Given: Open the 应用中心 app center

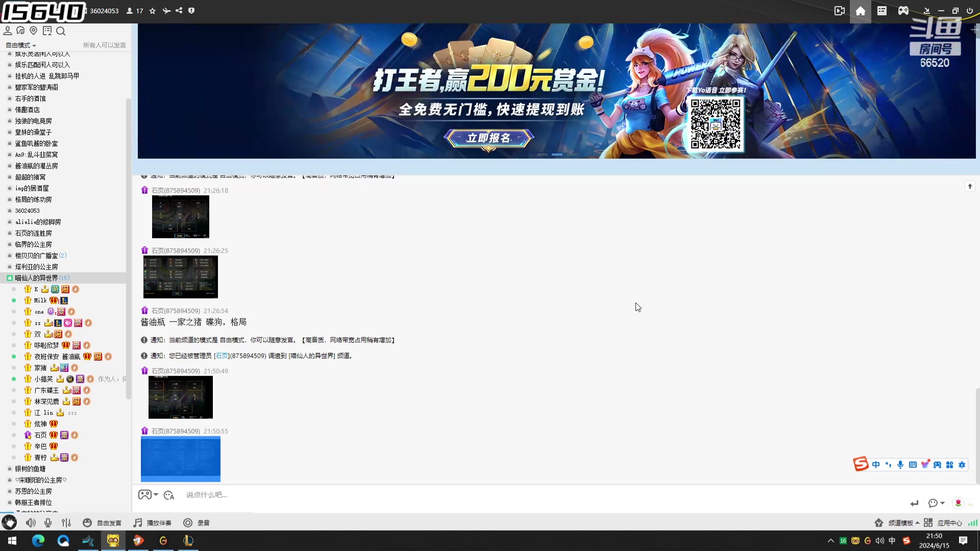Looking at the screenshot, I should click(x=950, y=522).
